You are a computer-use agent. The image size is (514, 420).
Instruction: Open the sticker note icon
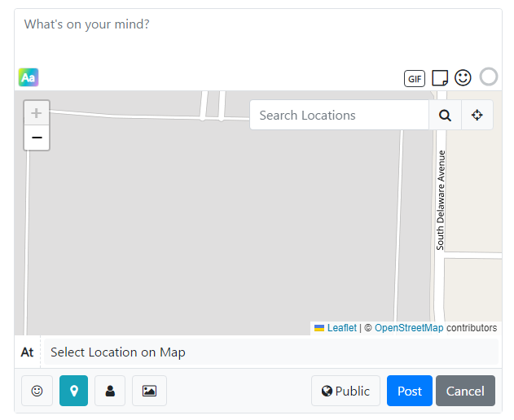click(440, 78)
